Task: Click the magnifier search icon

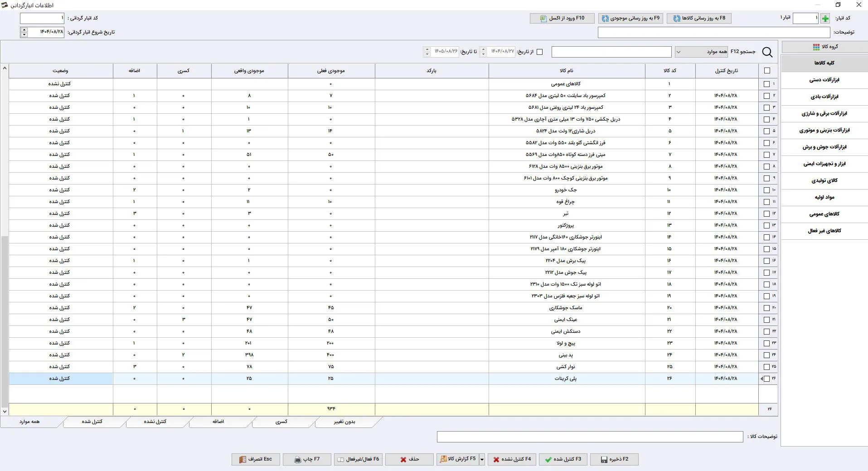Action: [x=767, y=52]
